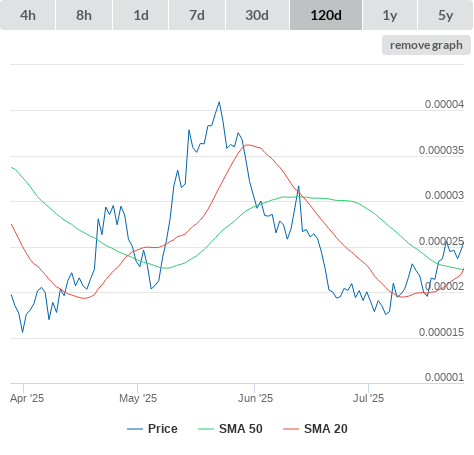The height and width of the screenshot is (455, 474).
Task: Click the blue Price legend line swatch
Action: pyautogui.click(x=135, y=429)
